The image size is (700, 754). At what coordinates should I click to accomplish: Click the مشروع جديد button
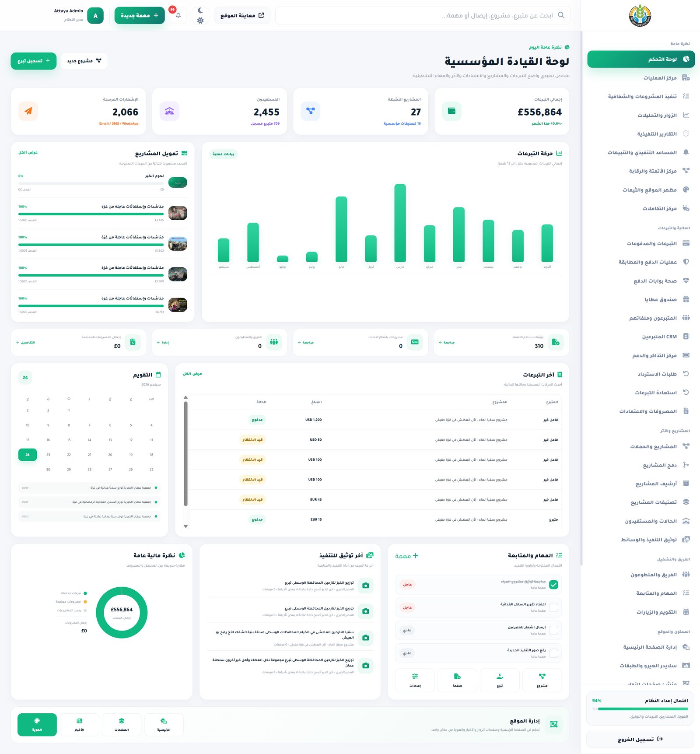[84, 61]
